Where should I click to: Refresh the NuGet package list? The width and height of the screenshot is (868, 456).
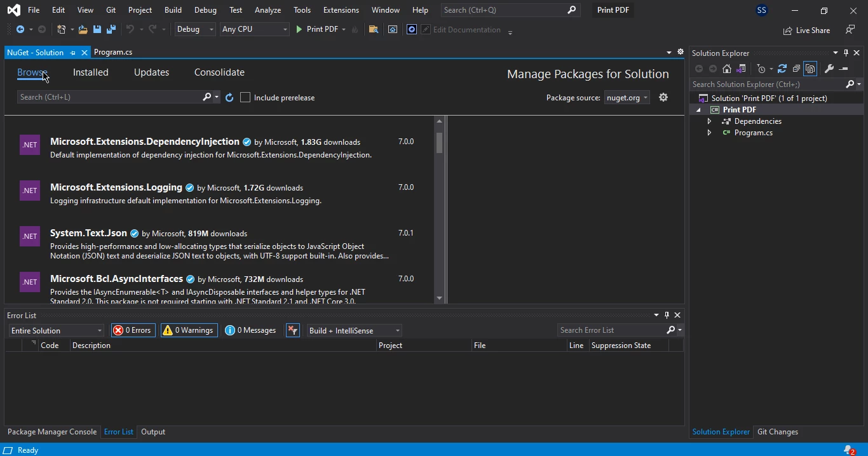click(x=229, y=97)
